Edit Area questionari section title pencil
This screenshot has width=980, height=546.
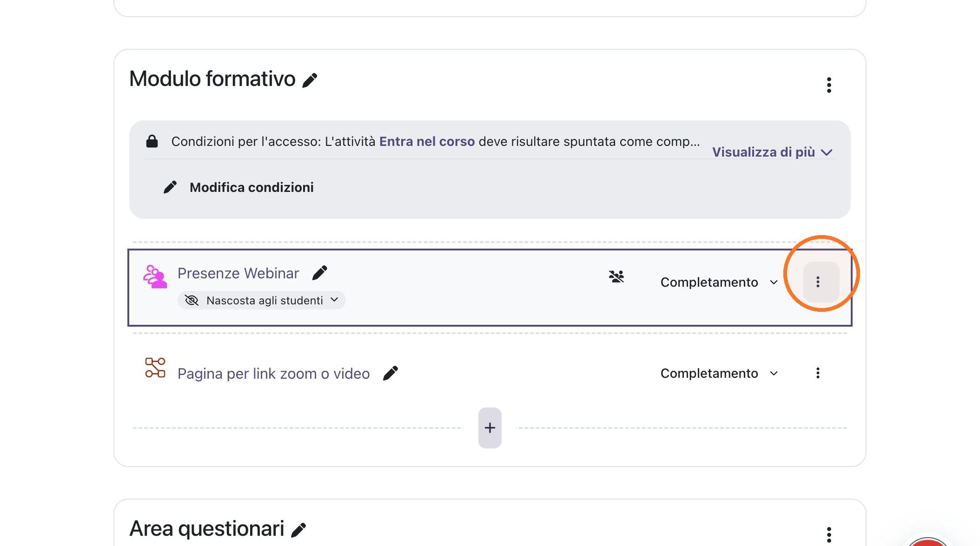pos(298,530)
